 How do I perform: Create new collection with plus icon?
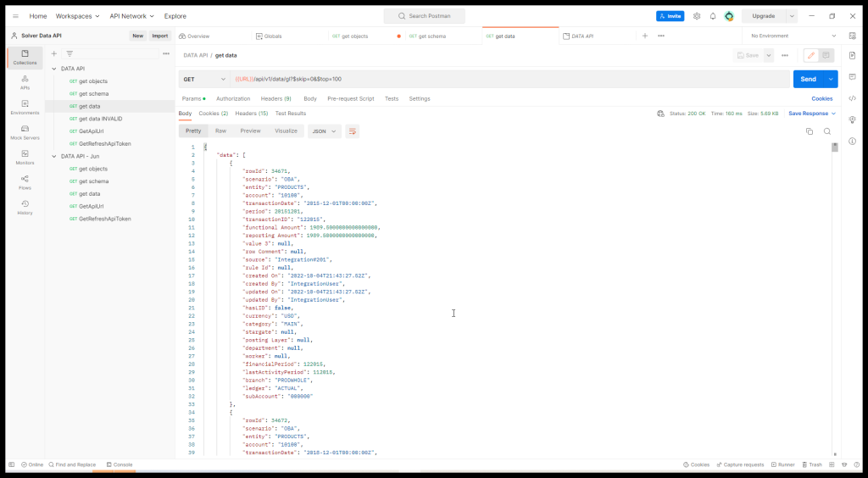tap(54, 53)
